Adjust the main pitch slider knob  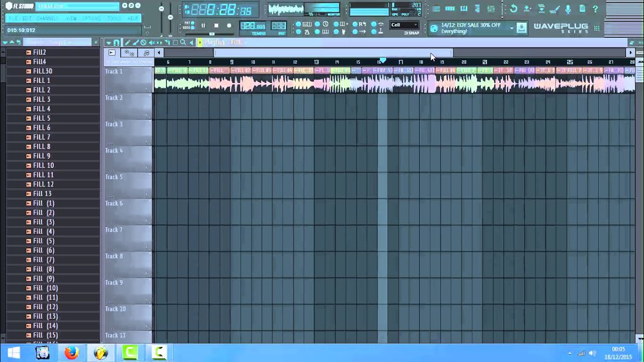pyautogui.click(x=171, y=17)
